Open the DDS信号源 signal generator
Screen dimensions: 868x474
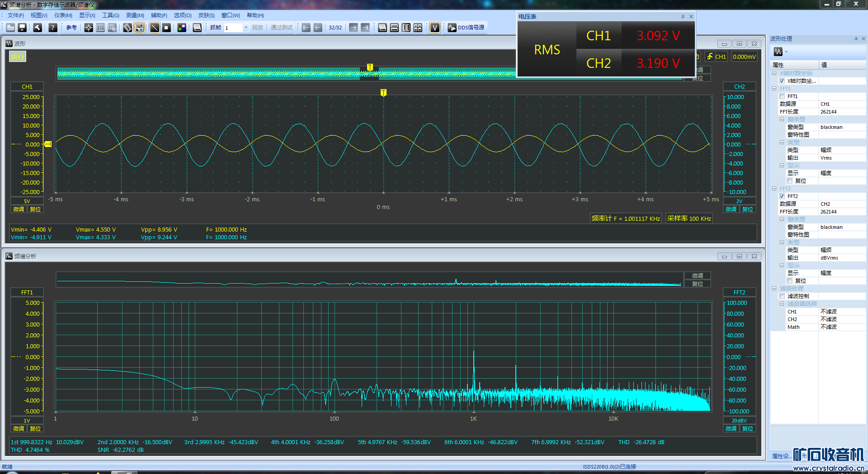coord(466,28)
